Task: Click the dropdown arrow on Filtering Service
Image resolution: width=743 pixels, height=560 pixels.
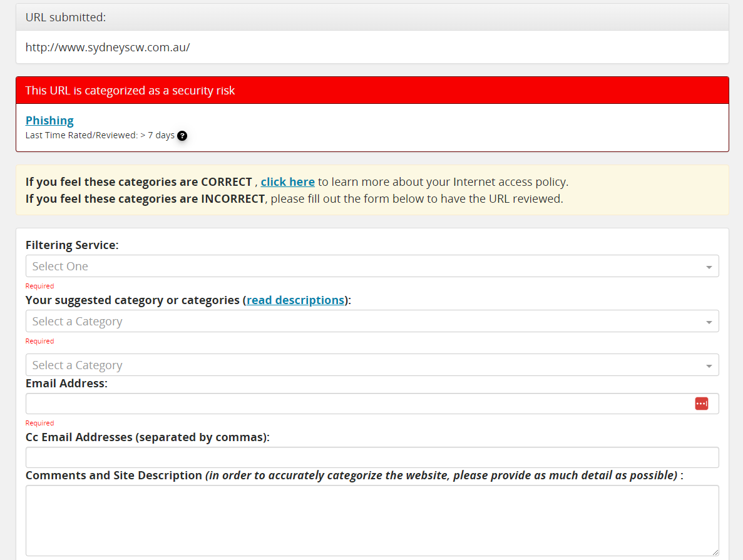Action: (709, 266)
